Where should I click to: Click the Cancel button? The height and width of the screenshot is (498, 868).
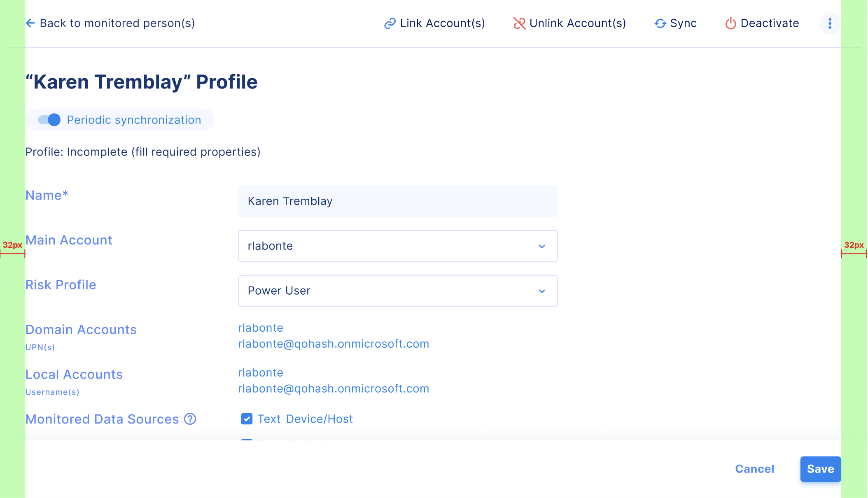pyautogui.click(x=754, y=469)
